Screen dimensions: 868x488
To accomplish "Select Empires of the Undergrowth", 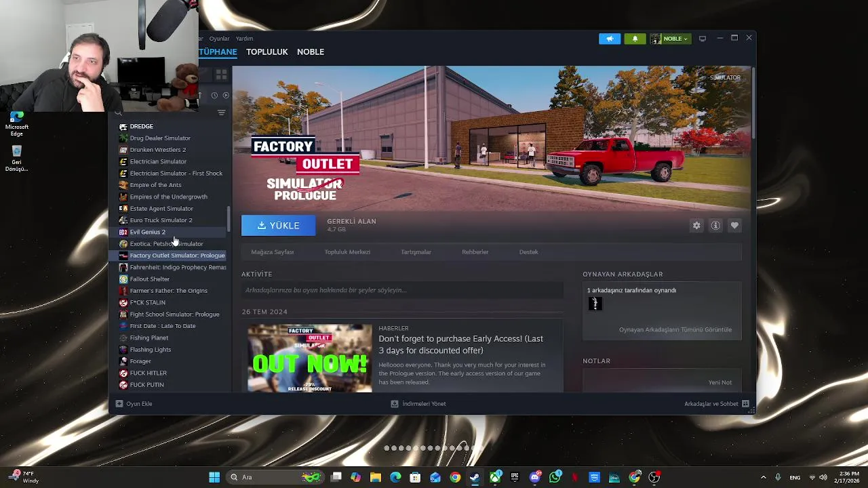I will click(170, 197).
